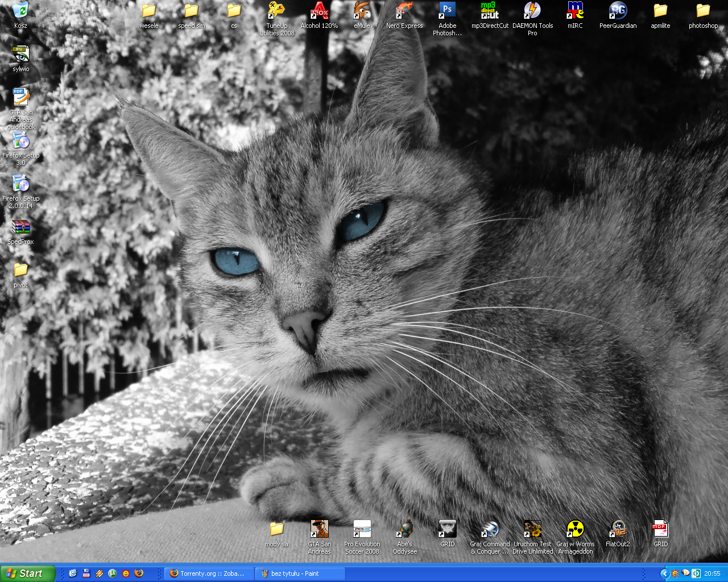
Task: Click the mp3DirectCut desktop icon
Action: click(x=490, y=10)
